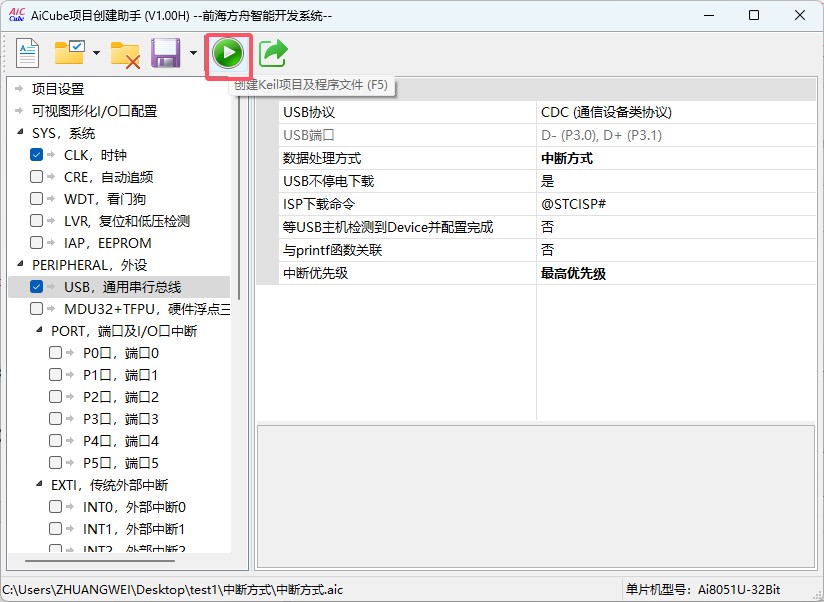This screenshot has width=824, height=602.
Task: Check the P2口, 端口2 checkbox
Action: tap(55, 397)
